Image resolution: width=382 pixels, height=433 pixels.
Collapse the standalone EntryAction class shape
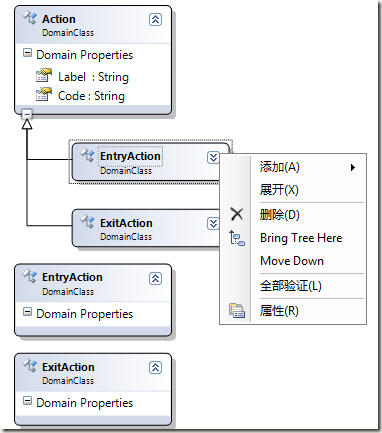click(x=155, y=278)
